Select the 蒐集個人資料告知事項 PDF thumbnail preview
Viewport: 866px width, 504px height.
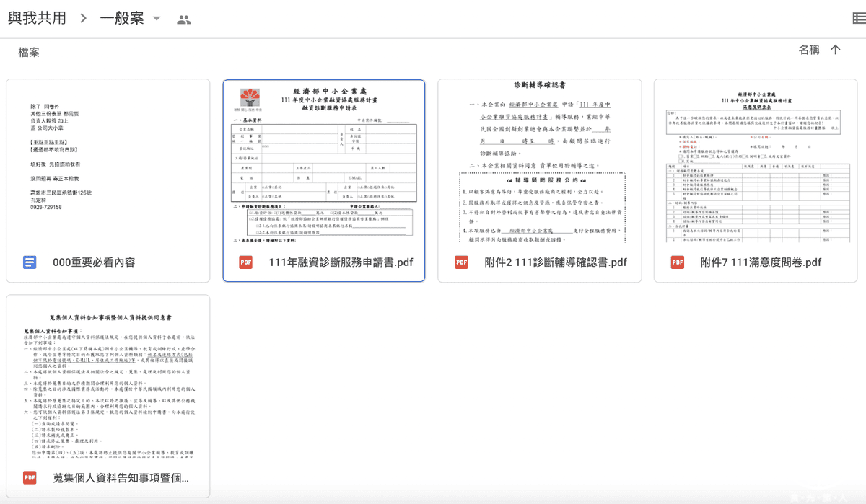coord(108,376)
